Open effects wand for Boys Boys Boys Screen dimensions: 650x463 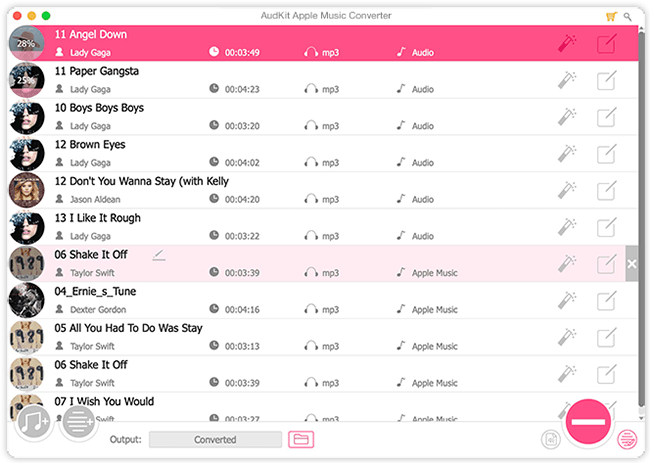(x=567, y=116)
